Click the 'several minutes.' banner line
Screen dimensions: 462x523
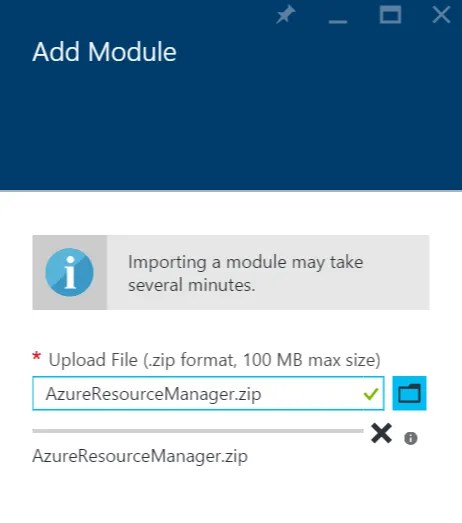(192, 285)
